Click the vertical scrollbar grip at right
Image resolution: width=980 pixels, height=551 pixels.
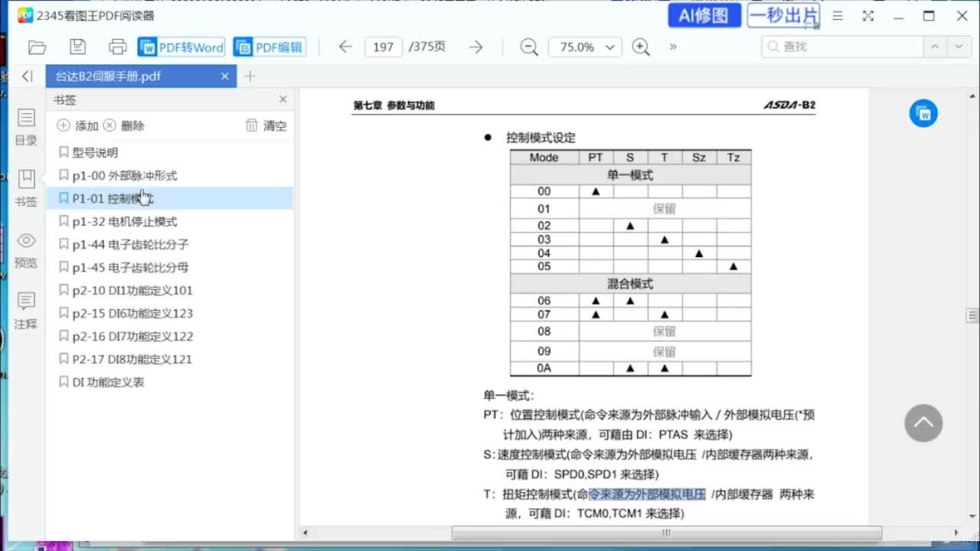(x=972, y=315)
